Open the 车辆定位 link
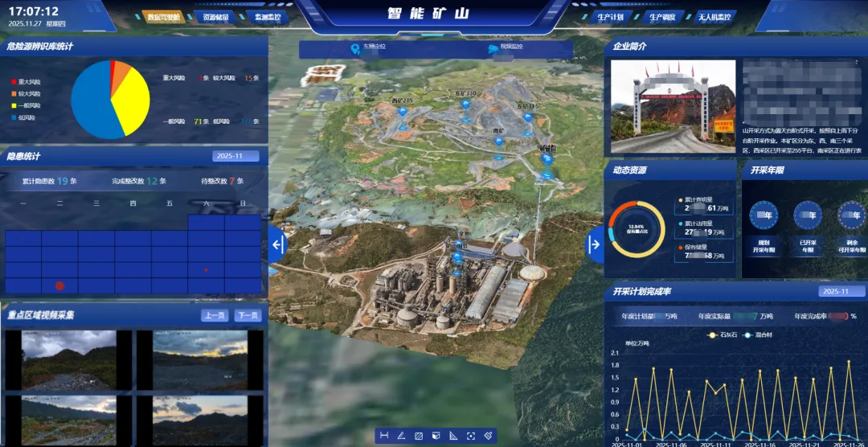This screenshot has width=868, height=447. tap(375, 47)
